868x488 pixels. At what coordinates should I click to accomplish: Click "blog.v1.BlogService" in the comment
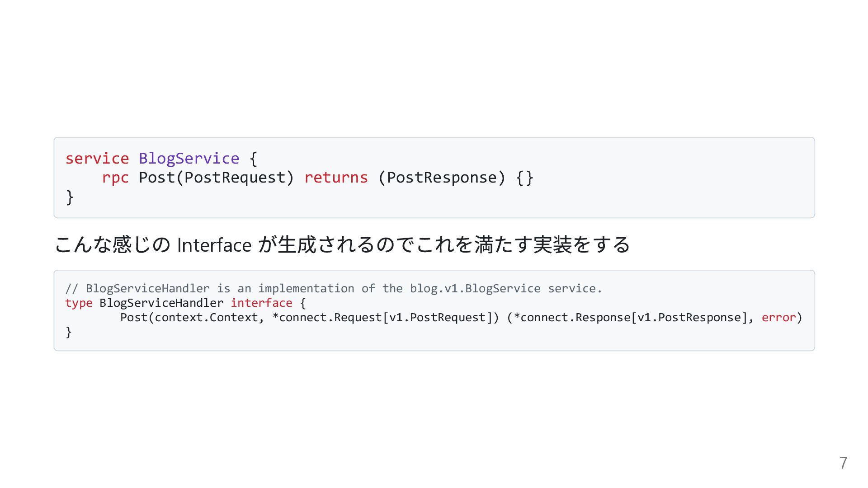pos(475,288)
